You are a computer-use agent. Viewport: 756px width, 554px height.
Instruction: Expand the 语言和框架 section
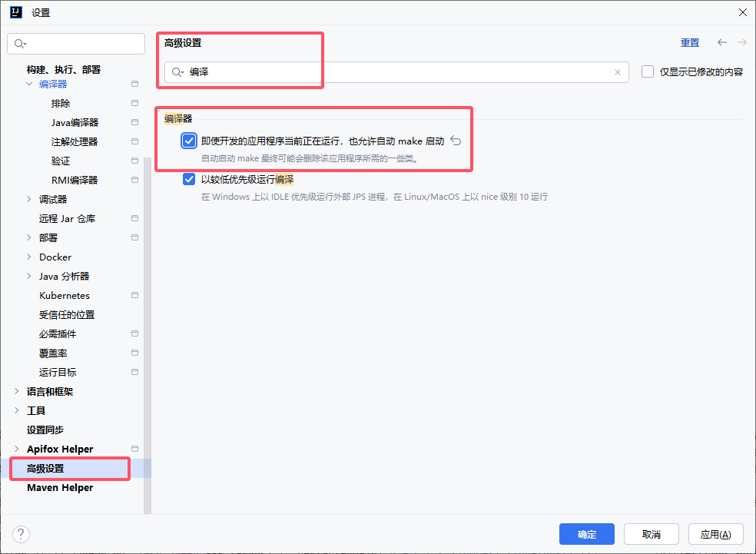[x=17, y=391]
